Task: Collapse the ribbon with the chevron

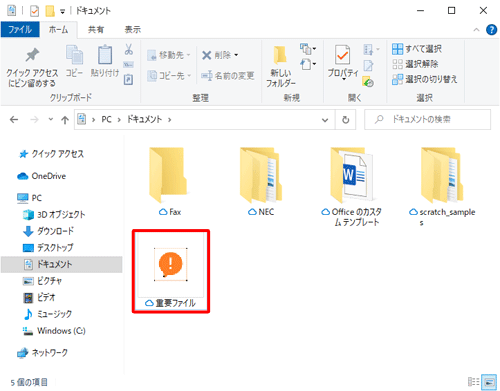Action: (x=476, y=30)
